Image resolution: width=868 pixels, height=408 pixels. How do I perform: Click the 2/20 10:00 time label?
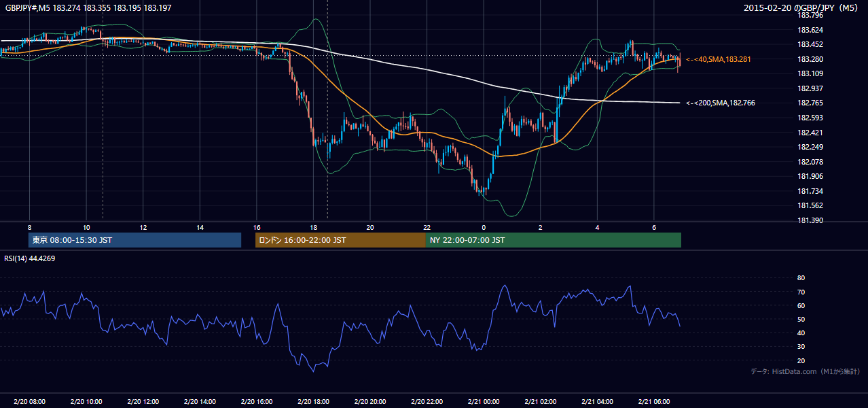point(86,402)
